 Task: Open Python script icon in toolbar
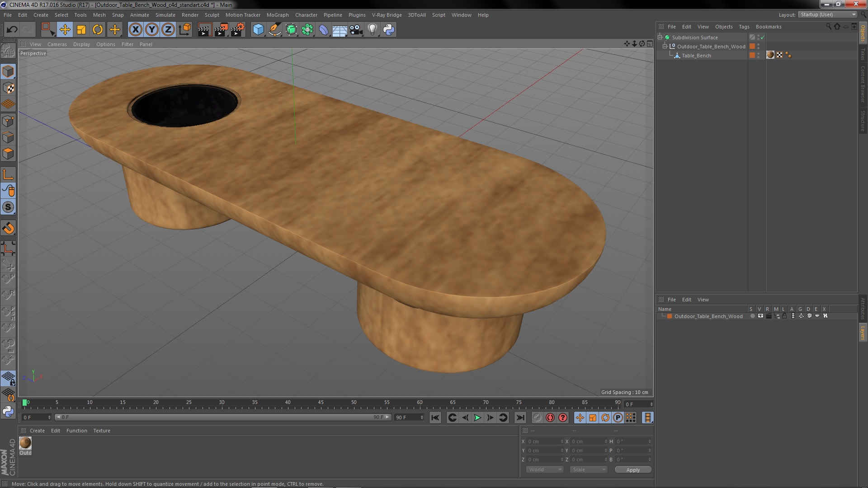point(389,30)
